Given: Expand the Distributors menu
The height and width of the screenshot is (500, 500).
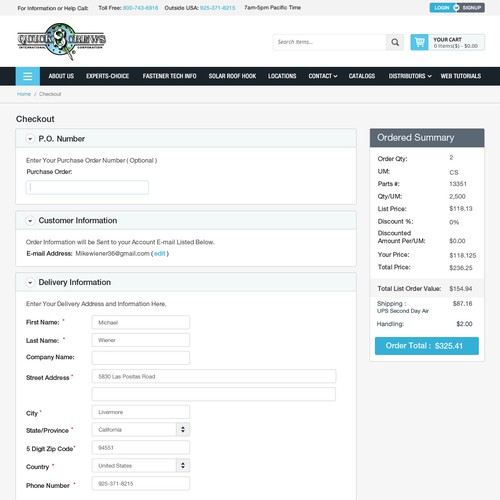Looking at the screenshot, I should (410, 76).
